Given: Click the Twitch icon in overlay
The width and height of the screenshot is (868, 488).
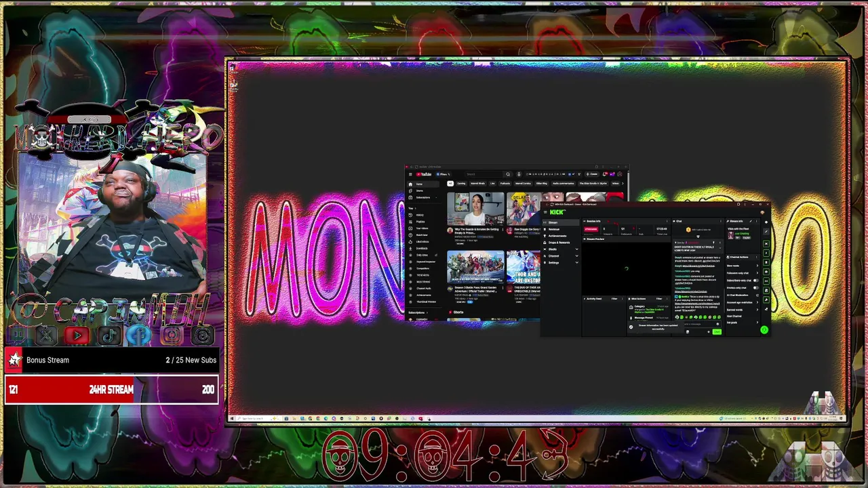Looking at the screenshot, I should point(16,335).
